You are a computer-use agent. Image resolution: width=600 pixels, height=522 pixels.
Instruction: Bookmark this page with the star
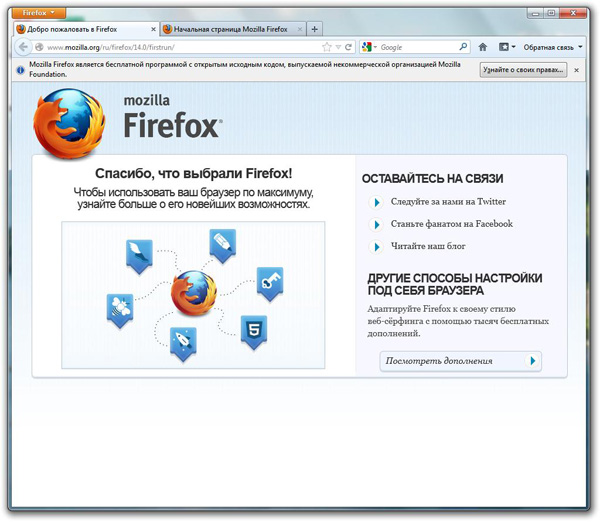(x=326, y=47)
